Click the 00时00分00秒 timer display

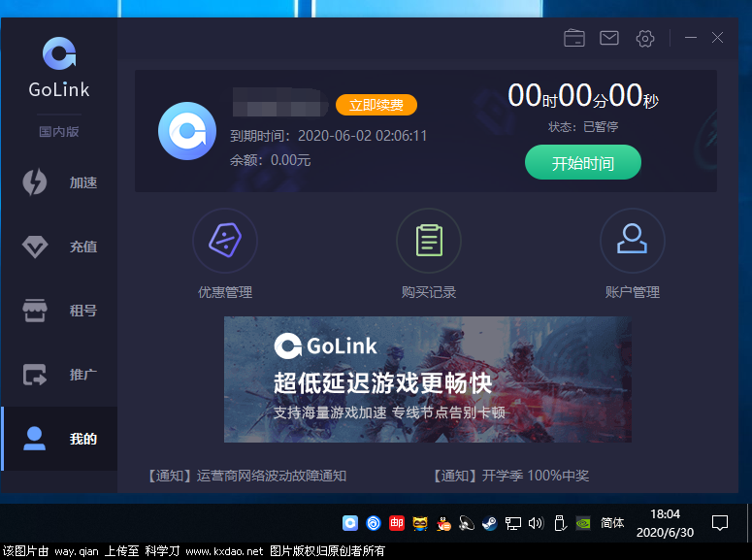(x=583, y=95)
